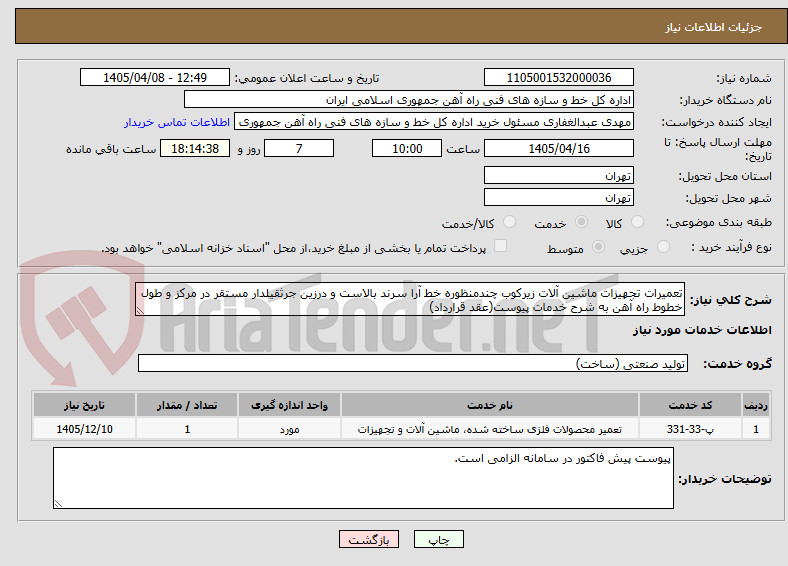Click the deadline time field 10:00
This screenshot has width=788, height=566.
pyautogui.click(x=407, y=148)
